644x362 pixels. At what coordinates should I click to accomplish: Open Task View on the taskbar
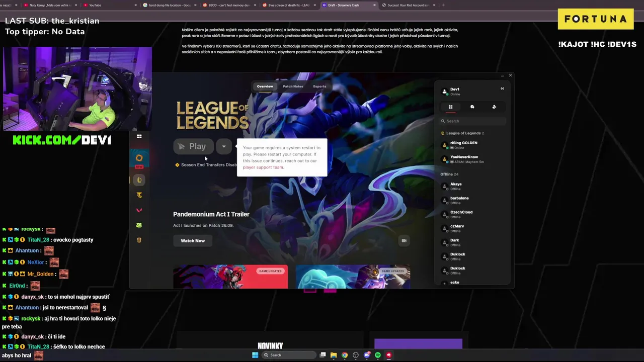(323, 355)
